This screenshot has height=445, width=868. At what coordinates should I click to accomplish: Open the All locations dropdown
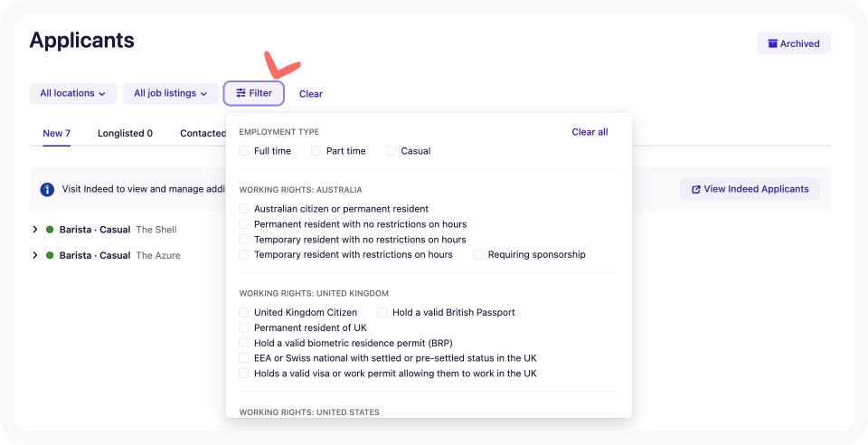[x=73, y=93]
